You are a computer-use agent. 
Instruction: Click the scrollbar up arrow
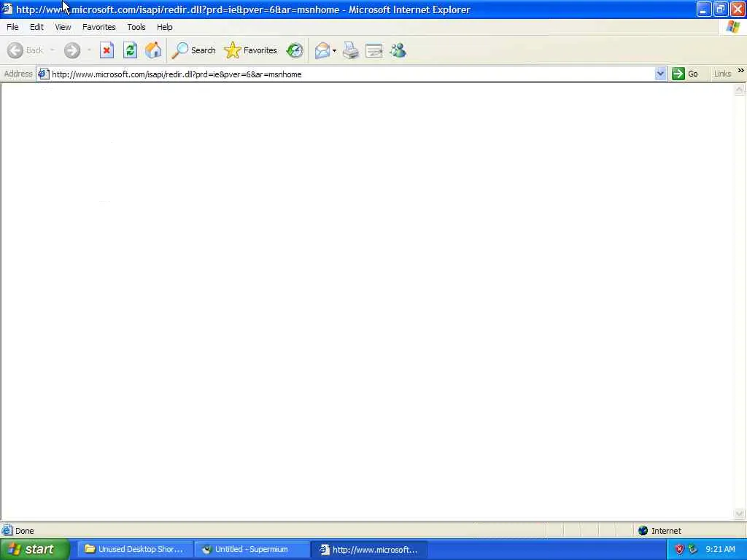click(x=740, y=89)
